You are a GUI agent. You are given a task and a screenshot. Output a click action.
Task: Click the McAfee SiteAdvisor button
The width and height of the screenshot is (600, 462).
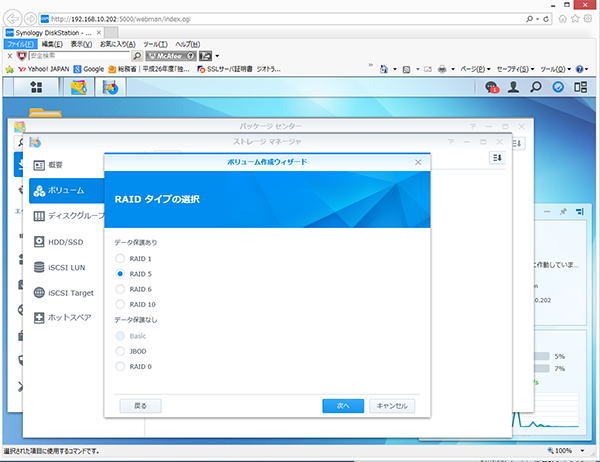[x=171, y=56]
